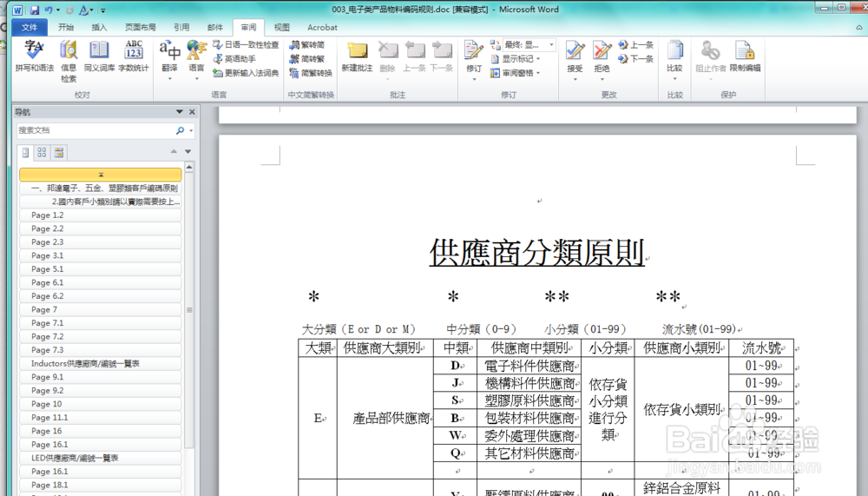868x496 pixels.
Task: Open the Research (信息检索) tool
Action: (x=69, y=61)
